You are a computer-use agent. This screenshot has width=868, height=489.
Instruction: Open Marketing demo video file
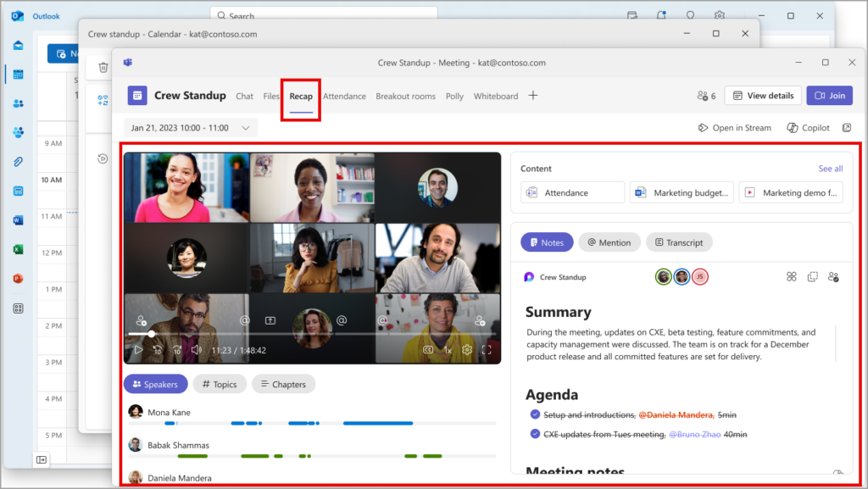click(x=791, y=192)
